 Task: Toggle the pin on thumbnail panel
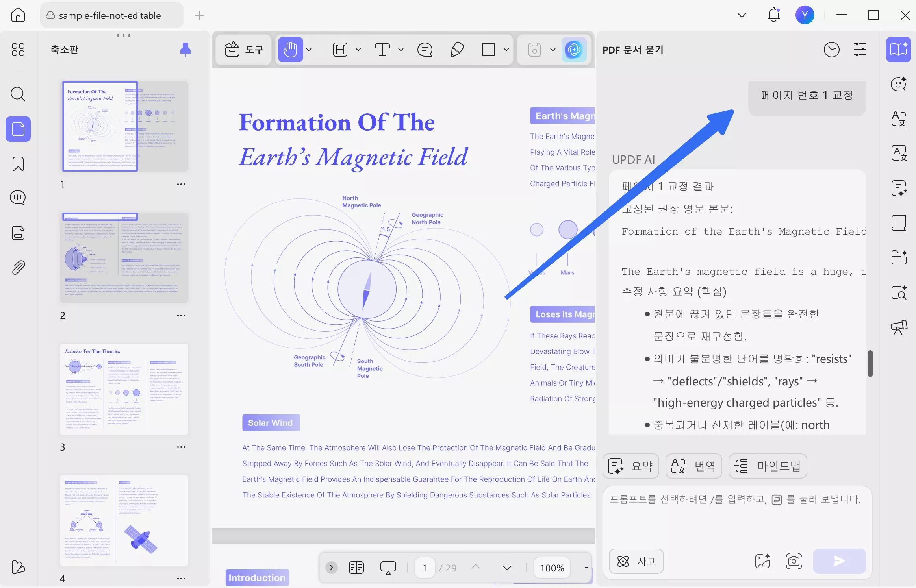click(x=185, y=50)
